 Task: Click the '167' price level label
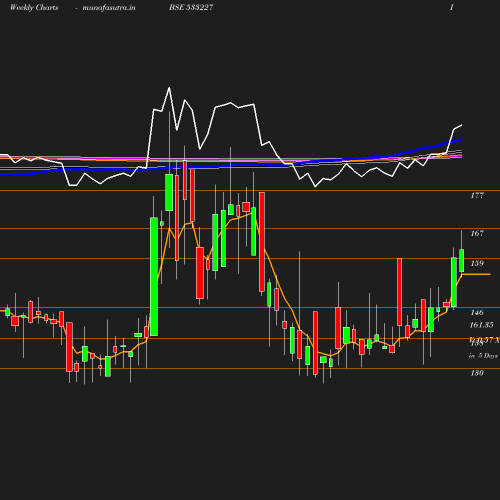click(477, 233)
